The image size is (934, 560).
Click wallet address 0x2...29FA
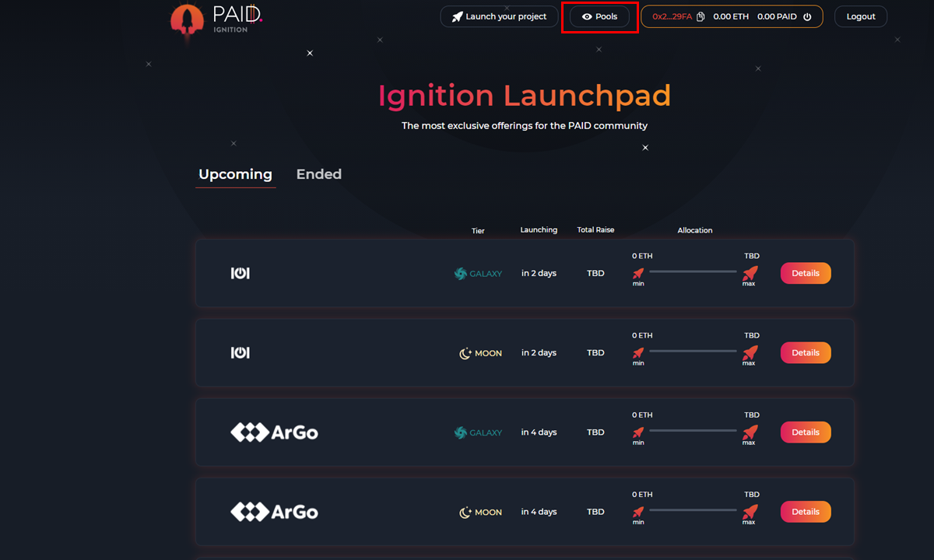(x=672, y=16)
